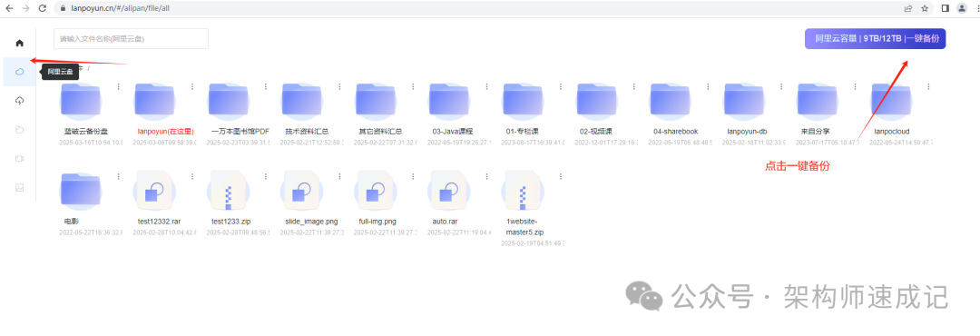Image resolution: width=980 pixels, height=336 pixels.
Task: Go back with the browser back arrow
Action: tap(9, 8)
